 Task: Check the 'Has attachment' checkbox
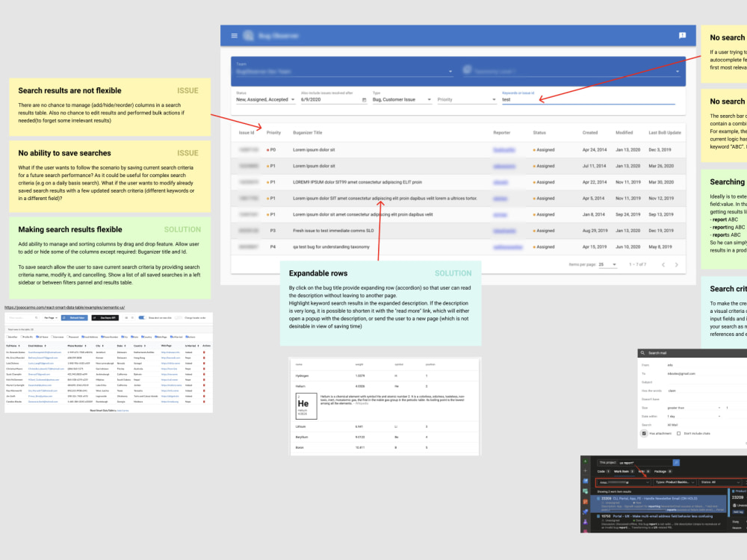644,433
